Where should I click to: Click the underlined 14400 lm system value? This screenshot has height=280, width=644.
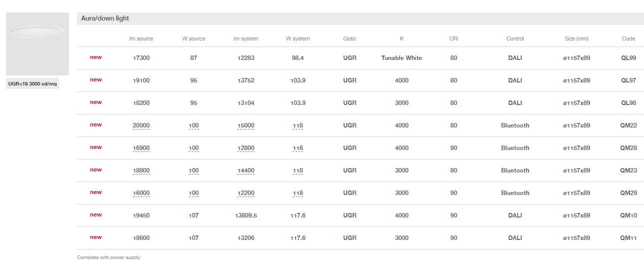(x=246, y=171)
